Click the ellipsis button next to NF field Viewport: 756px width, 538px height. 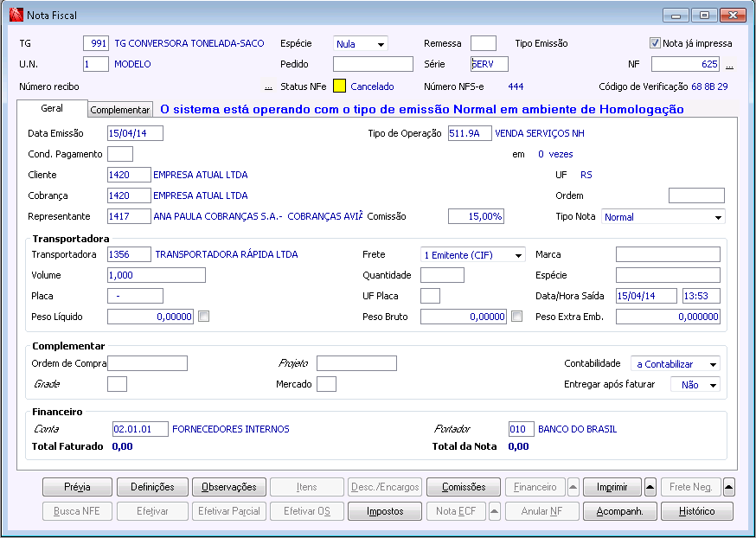(x=729, y=65)
